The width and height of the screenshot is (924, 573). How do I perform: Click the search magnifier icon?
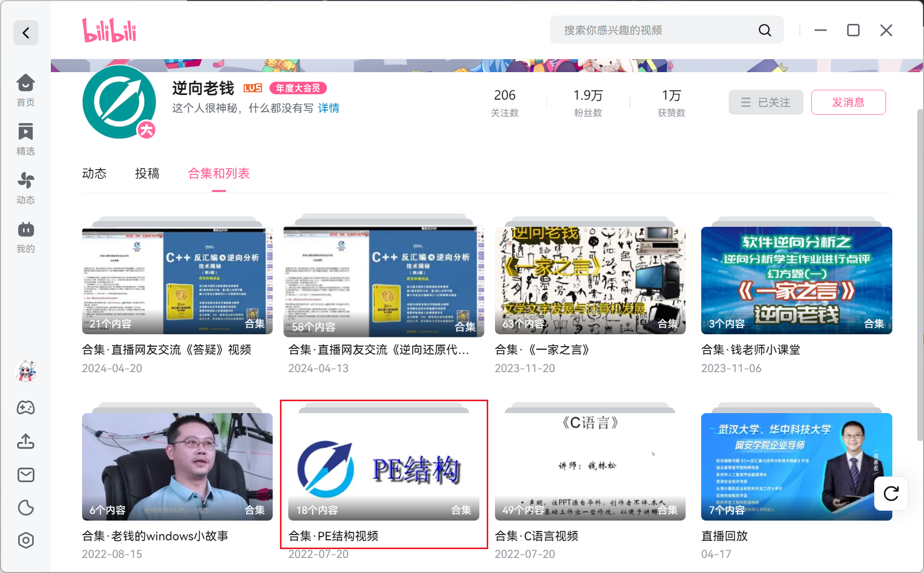pyautogui.click(x=765, y=30)
